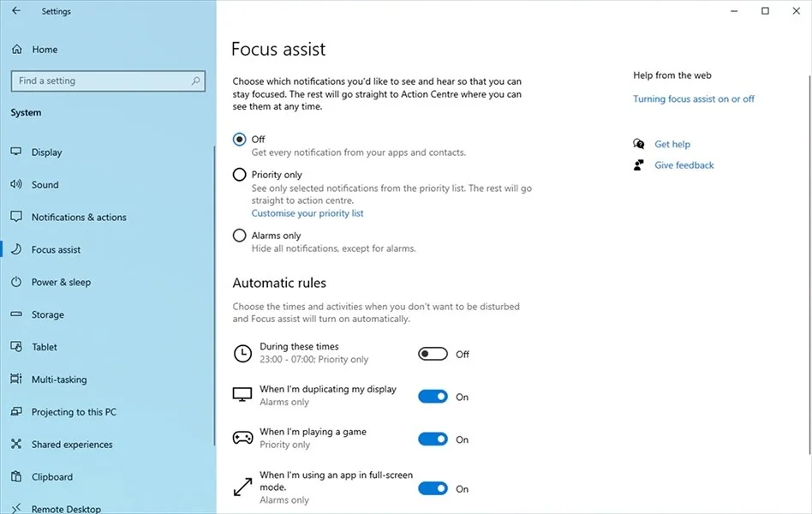The width and height of the screenshot is (812, 514).
Task: Click Customise your priority list link
Action: pyautogui.click(x=307, y=213)
